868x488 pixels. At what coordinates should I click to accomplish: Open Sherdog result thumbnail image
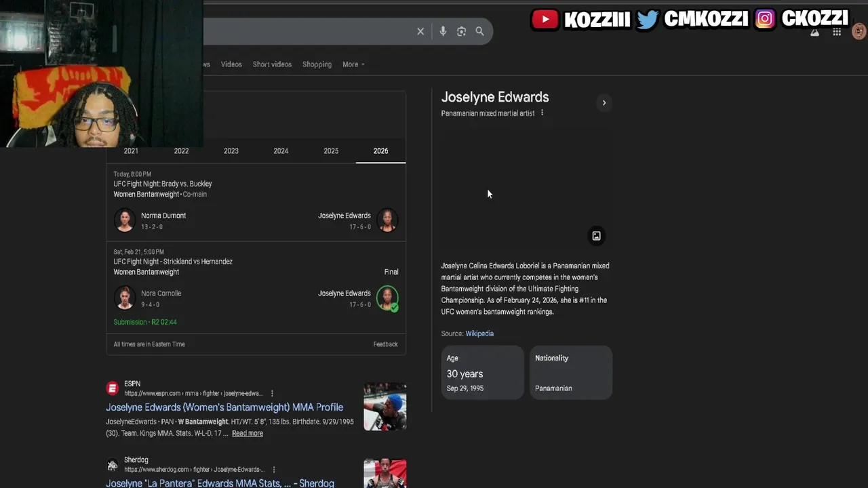click(x=384, y=474)
